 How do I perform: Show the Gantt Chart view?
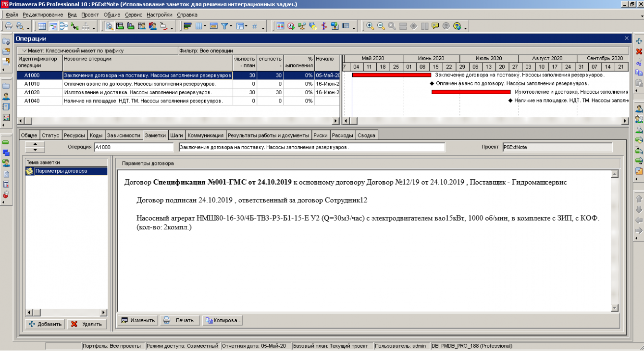pos(53,26)
